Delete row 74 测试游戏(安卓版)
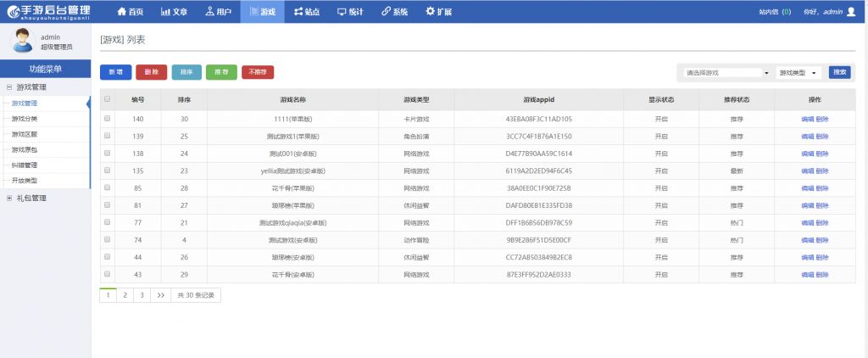This screenshot has width=868, height=358. [x=822, y=240]
